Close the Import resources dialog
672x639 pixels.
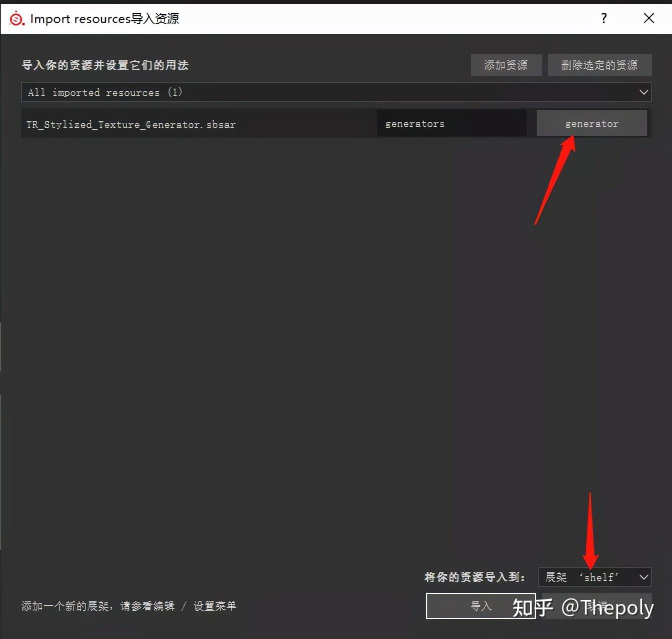(x=649, y=18)
